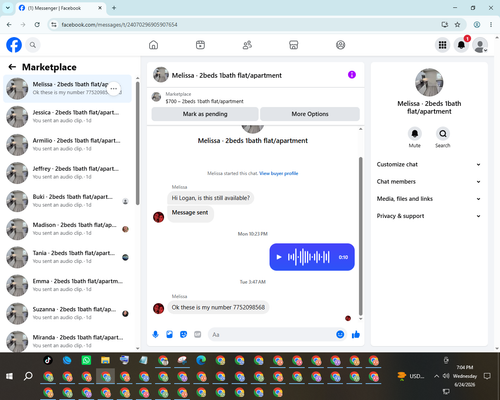The image size is (500, 400).
Task: Go to the Home feed icon
Action: [x=153, y=45]
